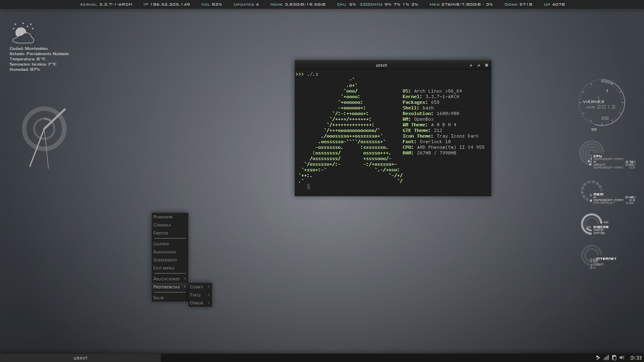
Task: Click the MEM dial gauge
Action: (x=591, y=191)
